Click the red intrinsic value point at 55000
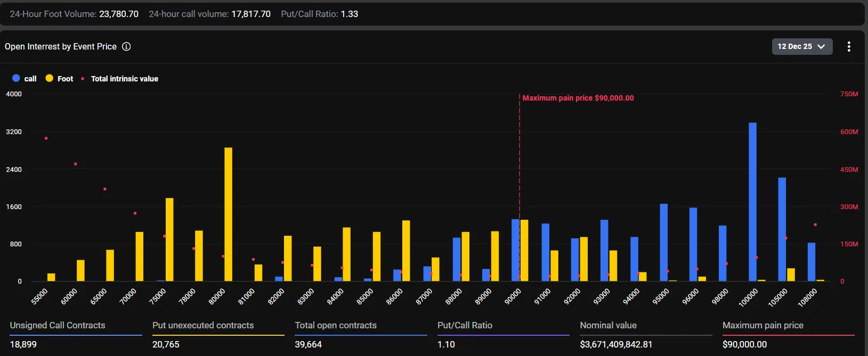 click(x=46, y=138)
